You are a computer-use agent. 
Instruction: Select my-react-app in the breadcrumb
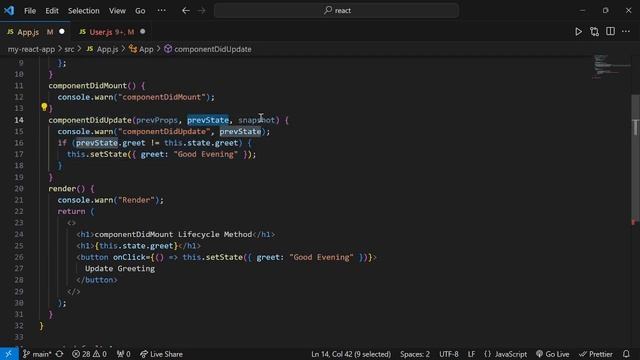(x=31, y=49)
